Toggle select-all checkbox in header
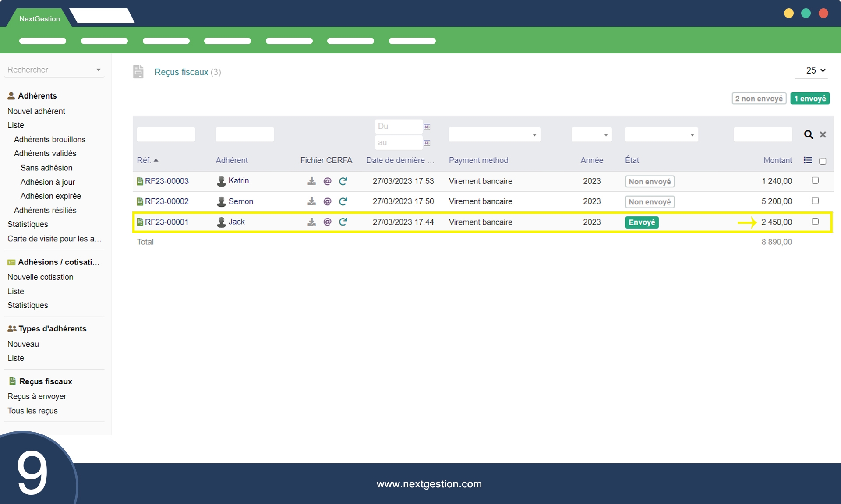Viewport: 841px width, 504px height. (x=823, y=161)
